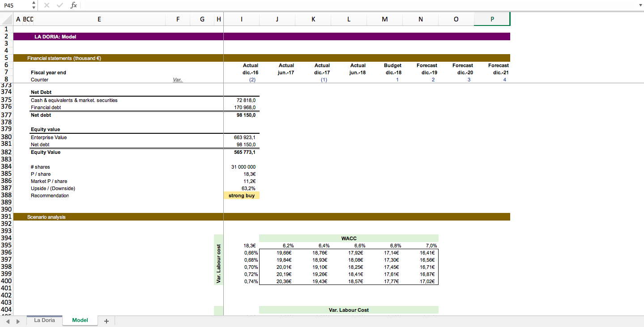Click the Name Box stepper arrows
Viewport: 644px width, 327px height.
[34, 5]
